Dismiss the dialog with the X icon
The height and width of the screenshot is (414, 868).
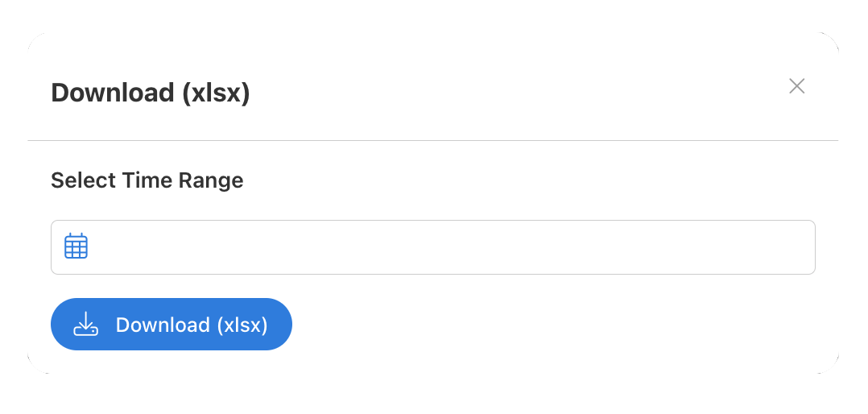[x=796, y=86]
